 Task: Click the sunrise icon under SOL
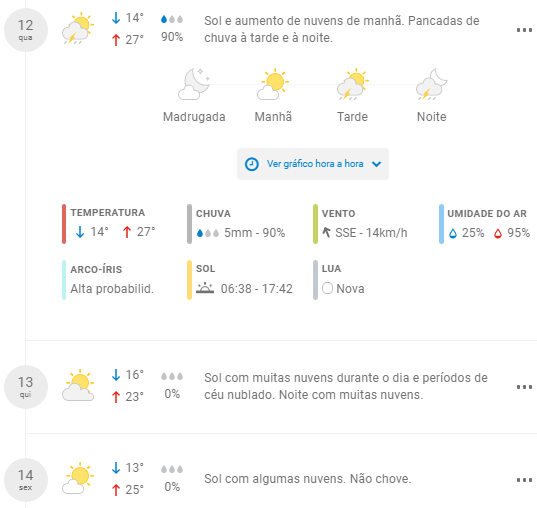pyautogui.click(x=205, y=288)
